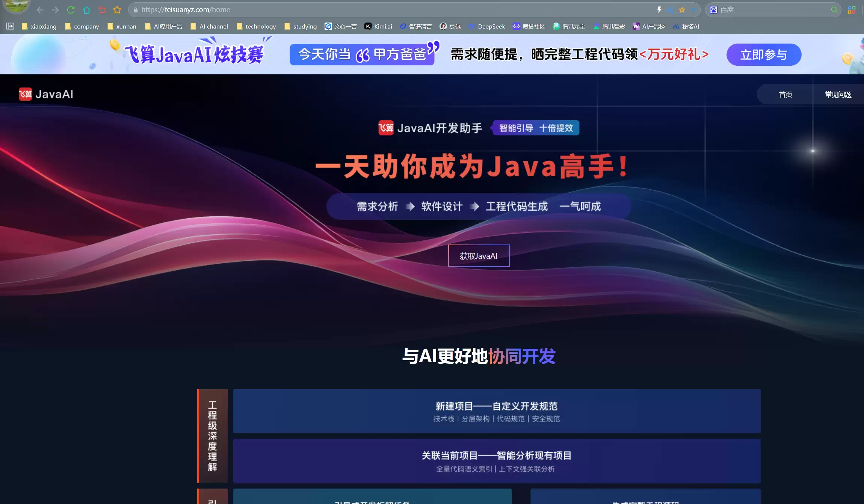Select the 首页 navigation tab

tap(785, 94)
